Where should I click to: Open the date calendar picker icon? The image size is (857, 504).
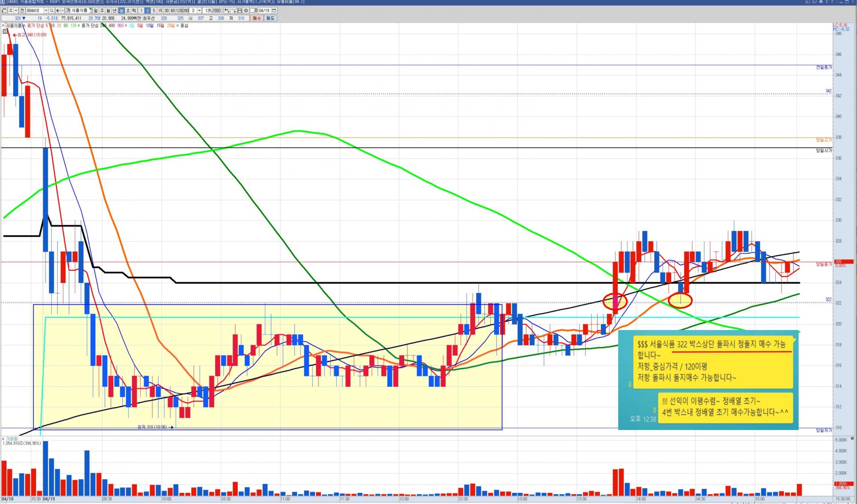pos(274,11)
